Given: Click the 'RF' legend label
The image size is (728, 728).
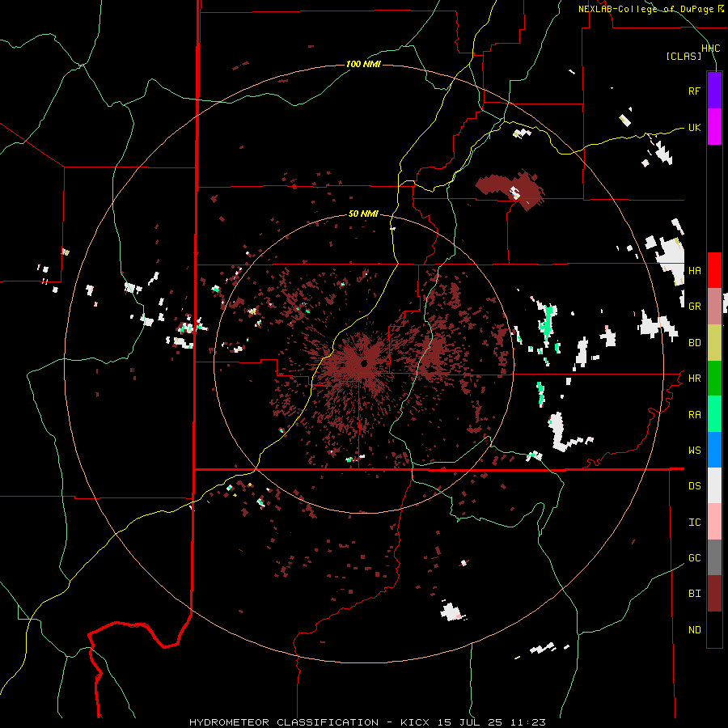Looking at the screenshot, I should tap(694, 91).
